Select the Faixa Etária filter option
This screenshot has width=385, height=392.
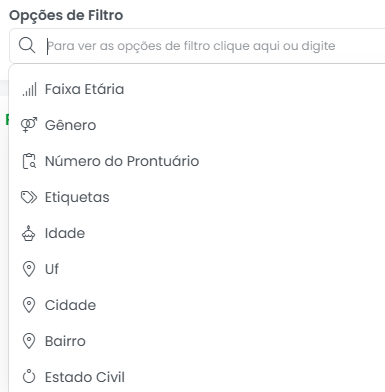(197, 89)
